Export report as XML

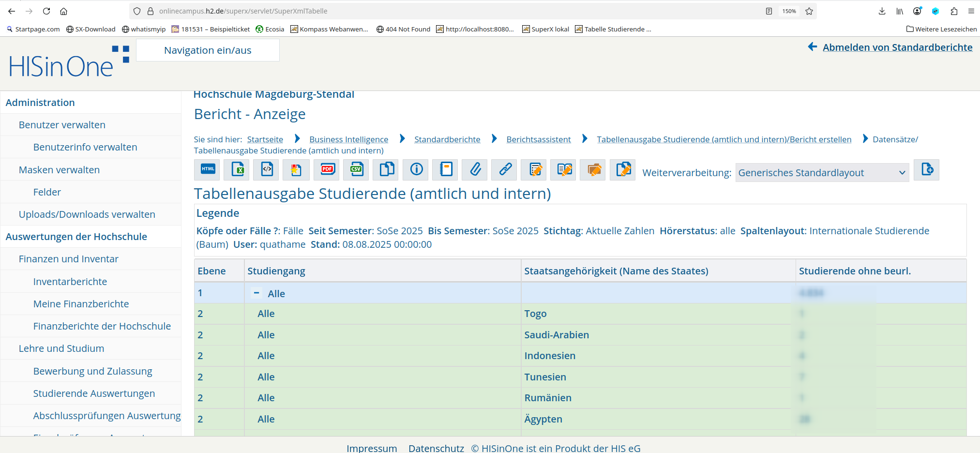pyautogui.click(x=267, y=169)
